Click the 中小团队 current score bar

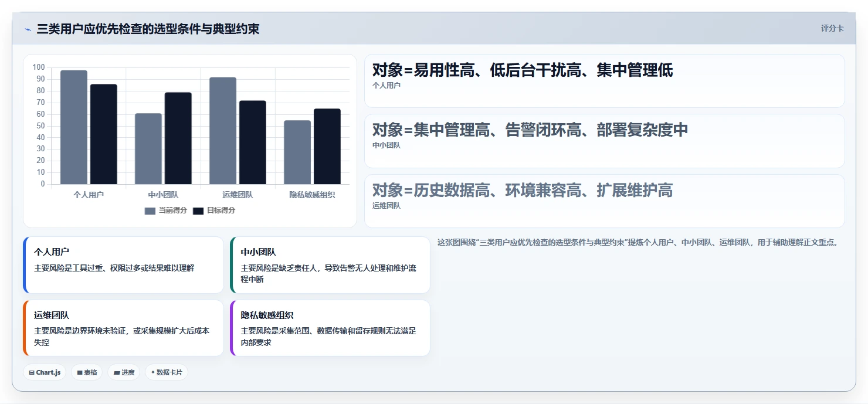click(x=148, y=149)
